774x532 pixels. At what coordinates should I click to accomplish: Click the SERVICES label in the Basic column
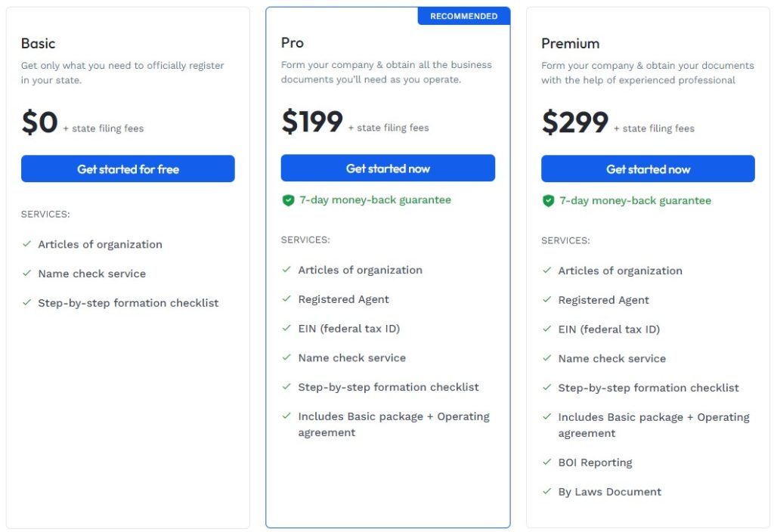(45, 214)
